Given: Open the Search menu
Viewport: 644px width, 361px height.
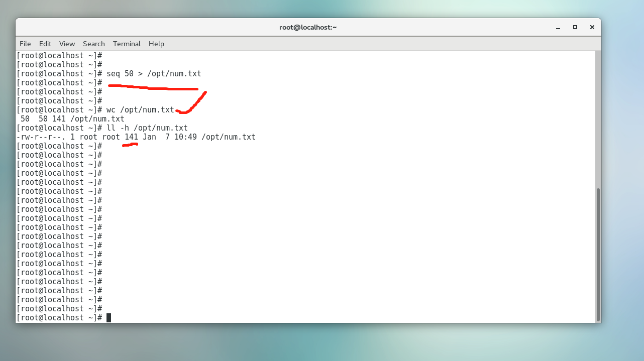Looking at the screenshot, I should click(x=94, y=44).
